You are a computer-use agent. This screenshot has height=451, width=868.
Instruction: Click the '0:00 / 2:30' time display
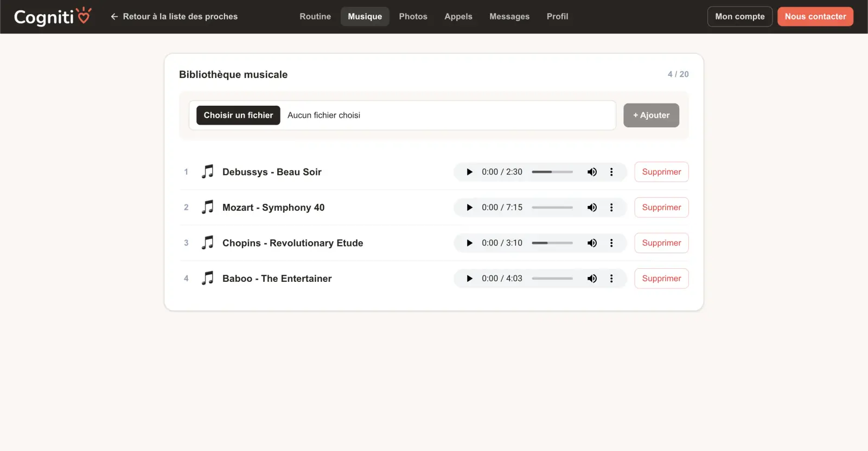click(x=502, y=172)
